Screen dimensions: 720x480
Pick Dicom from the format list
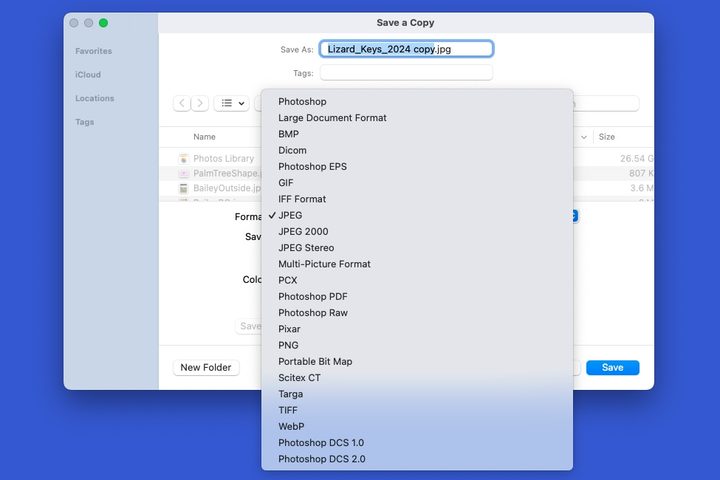click(x=417, y=150)
